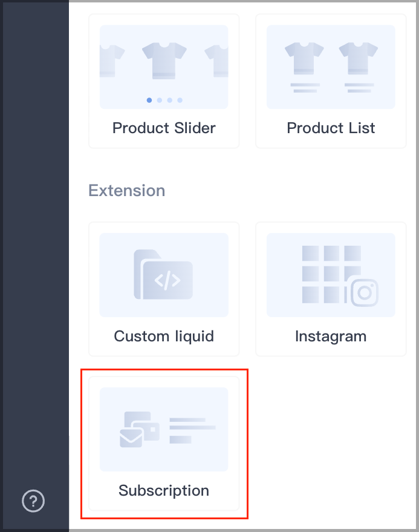Click the Product Slider t-shirt preview image
Image resolution: width=419 pixels, height=532 pixels.
164,67
